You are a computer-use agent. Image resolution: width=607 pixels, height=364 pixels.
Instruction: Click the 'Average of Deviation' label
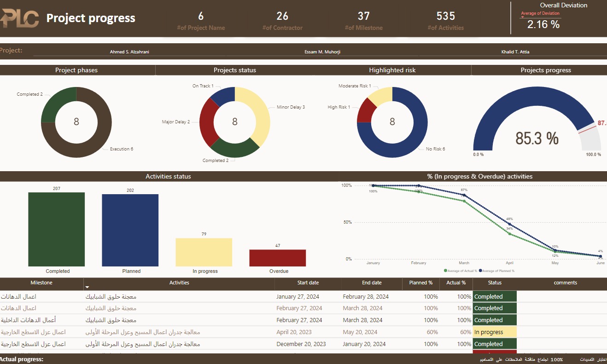coord(540,13)
